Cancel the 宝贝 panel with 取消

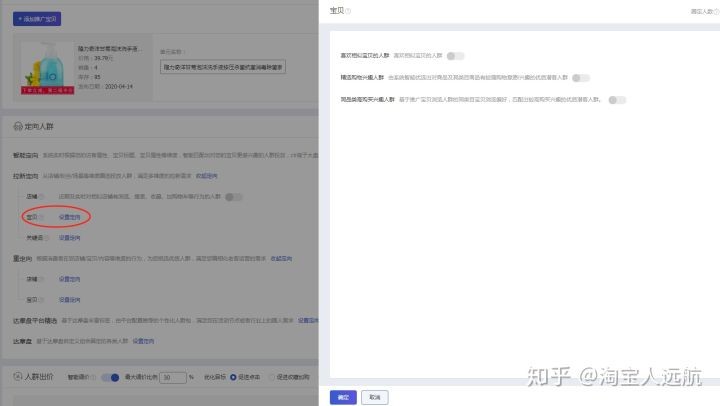tap(375, 397)
